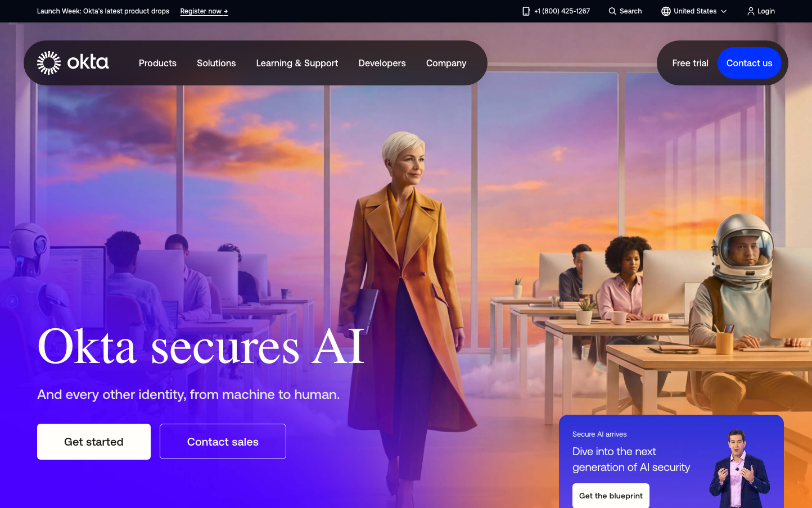Click the phone icon beside the number
Image resolution: width=812 pixels, height=508 pixels.
[x=526, y=11]
